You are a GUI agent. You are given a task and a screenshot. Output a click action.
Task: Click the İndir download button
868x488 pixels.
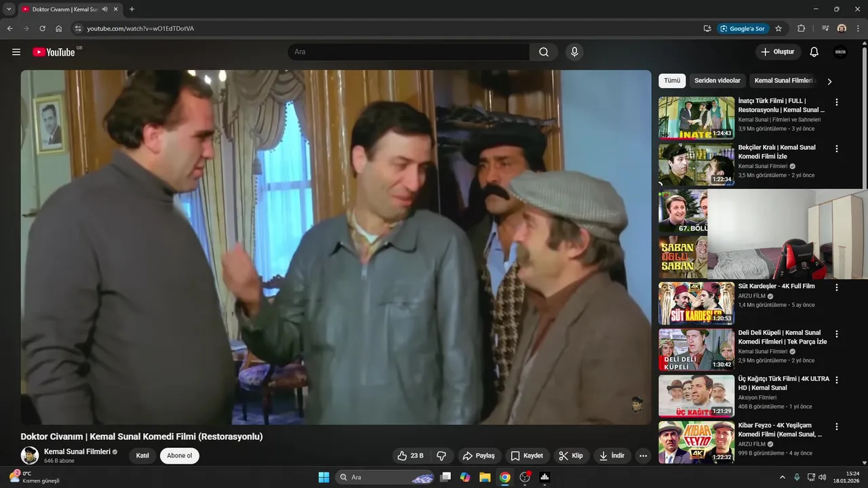tap(612, 455)
